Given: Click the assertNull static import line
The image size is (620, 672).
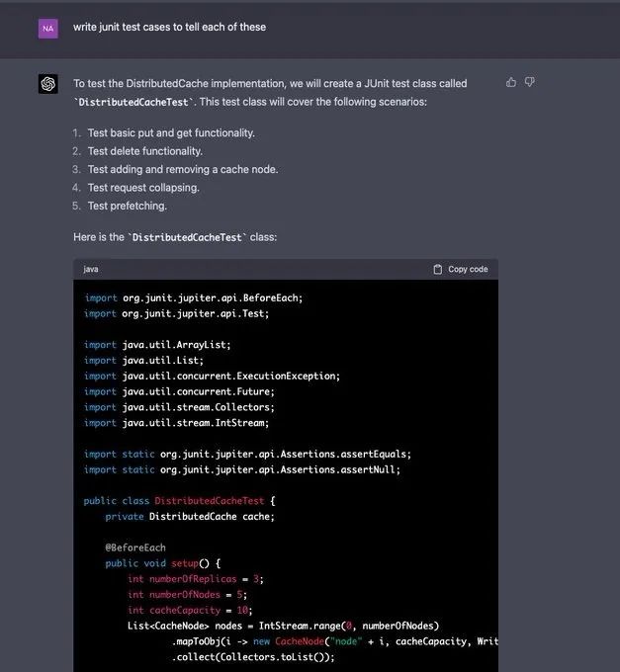Looking at the screenshot, I should (242, 469).
